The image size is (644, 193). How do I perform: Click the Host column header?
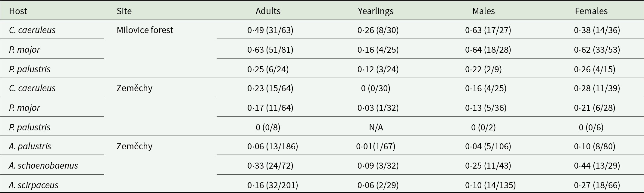point(18,11)
